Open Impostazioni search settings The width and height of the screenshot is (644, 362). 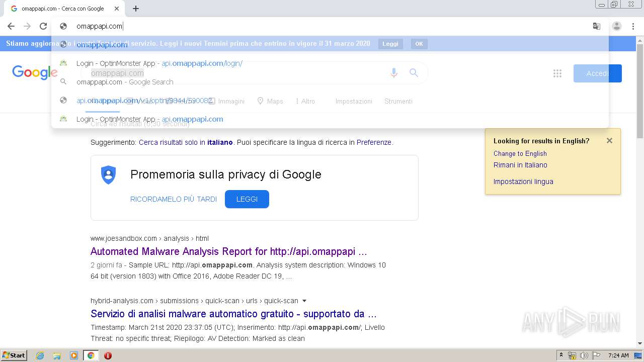354,101
